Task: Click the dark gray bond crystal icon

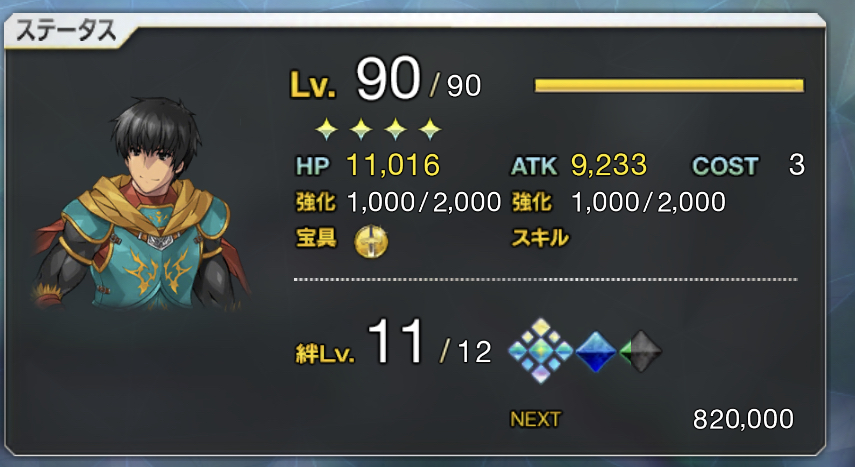Action: tap(641, 351)
